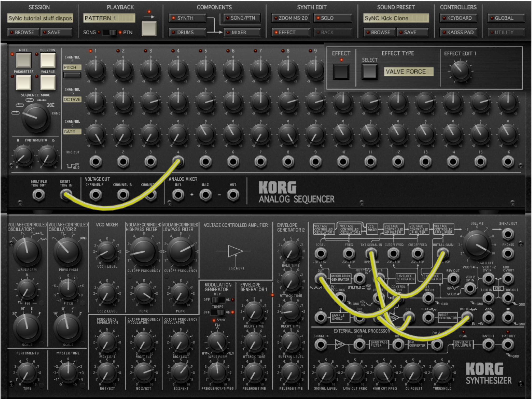Click the external processor SIGNAL IN jack
Image resolution: width=532 pixels, height=400 pixels.
(x=320, y=345)
